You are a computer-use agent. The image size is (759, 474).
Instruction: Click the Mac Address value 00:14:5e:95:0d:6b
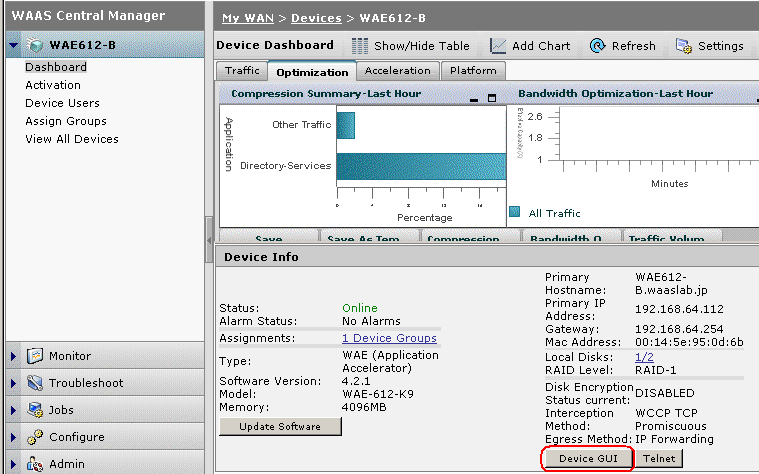689,342
